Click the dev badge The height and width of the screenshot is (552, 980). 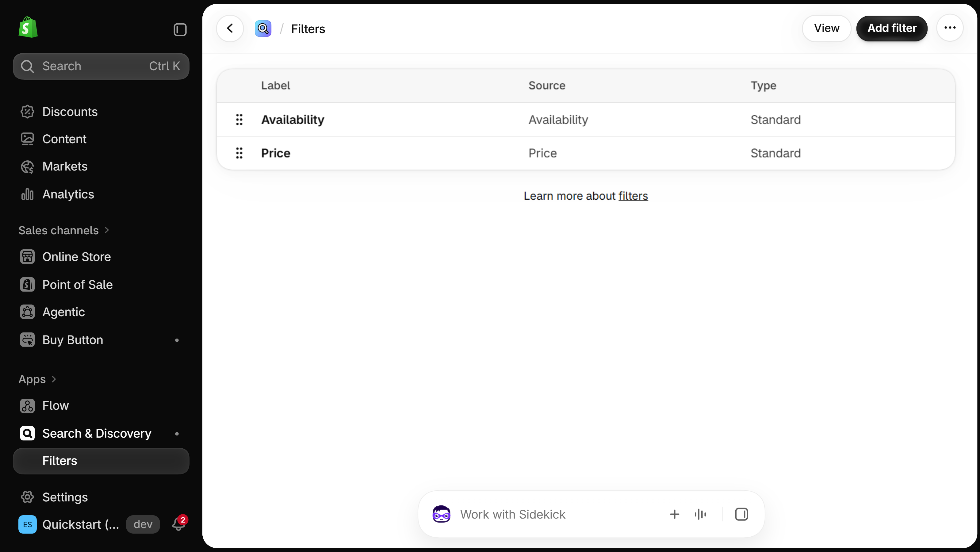[143, 524]
